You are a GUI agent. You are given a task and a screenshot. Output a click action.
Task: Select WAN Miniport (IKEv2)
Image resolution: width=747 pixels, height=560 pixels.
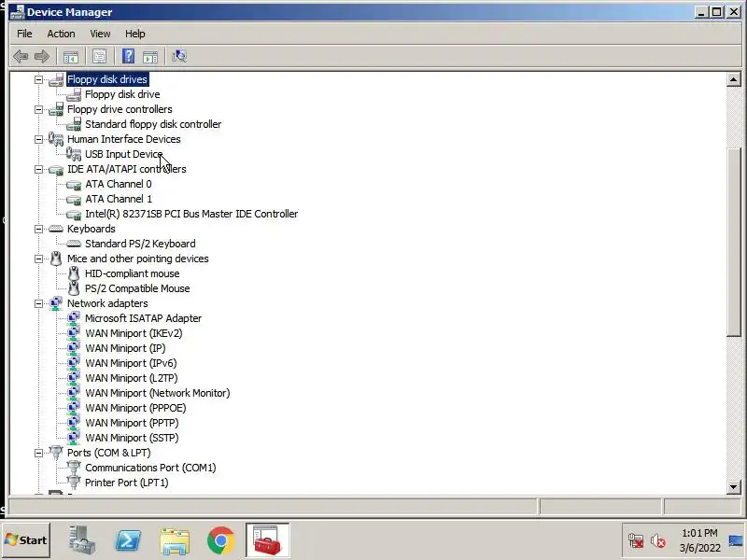point(134,333)
